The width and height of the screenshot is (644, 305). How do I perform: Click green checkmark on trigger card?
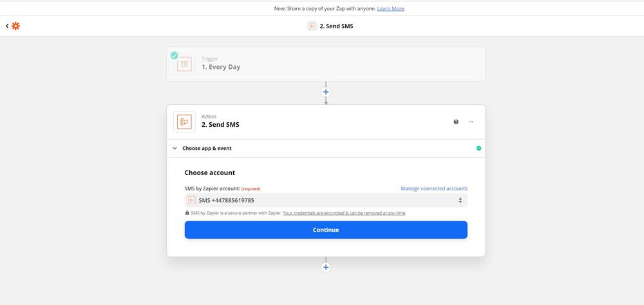175,55
